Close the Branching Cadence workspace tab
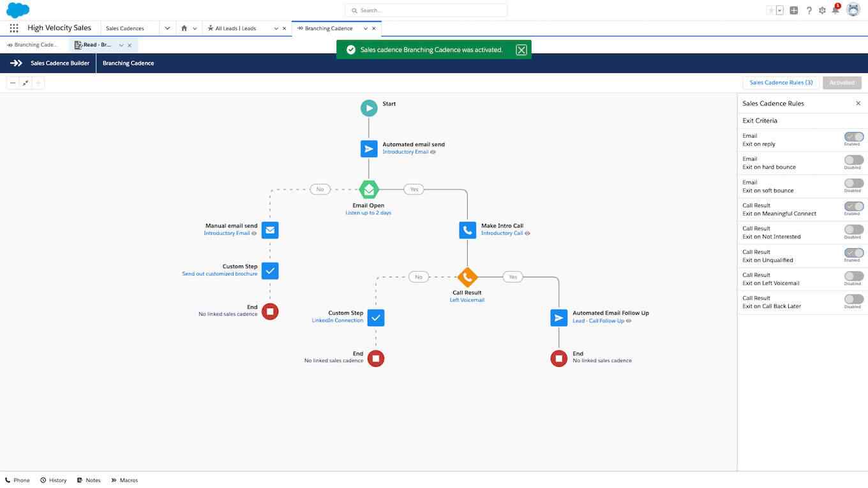 [x=374, y=28]
